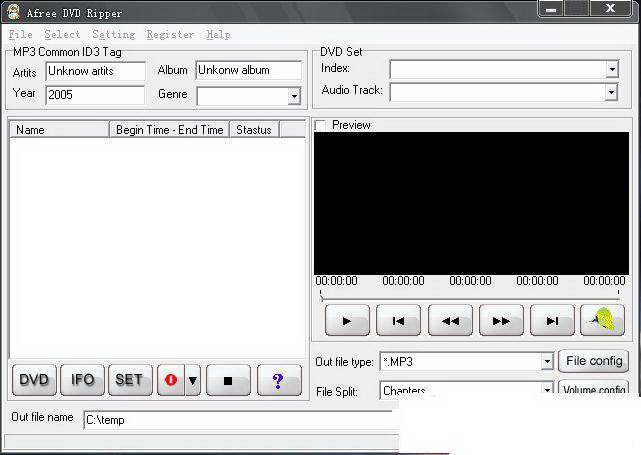Click the Artits text field
The width and height of the screenshot is (641, 455).
(x=96, y=71)
